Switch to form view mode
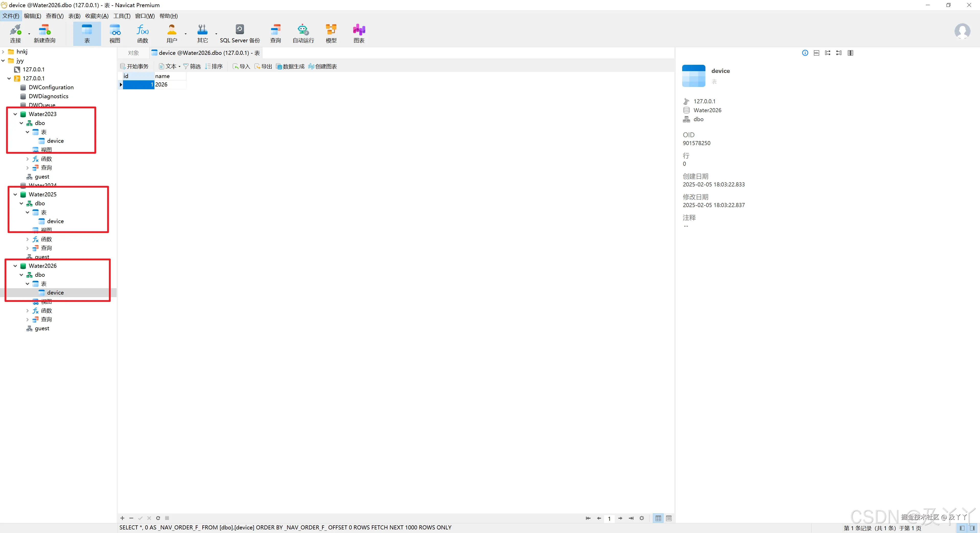 pos(669,518)
